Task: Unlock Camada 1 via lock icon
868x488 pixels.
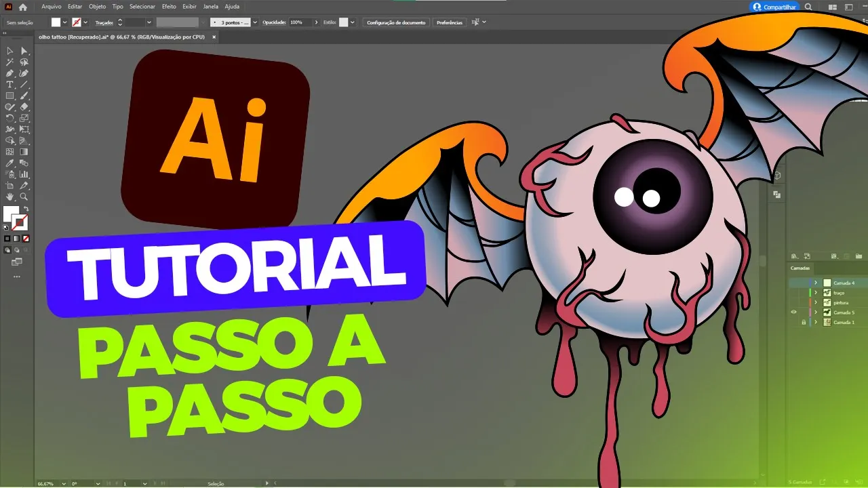Action: click(804, 323)
